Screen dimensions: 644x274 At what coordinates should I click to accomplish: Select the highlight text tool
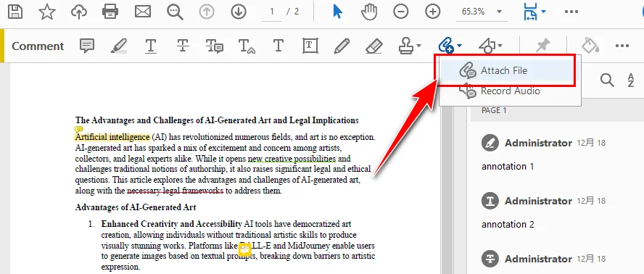pos(119,46)
